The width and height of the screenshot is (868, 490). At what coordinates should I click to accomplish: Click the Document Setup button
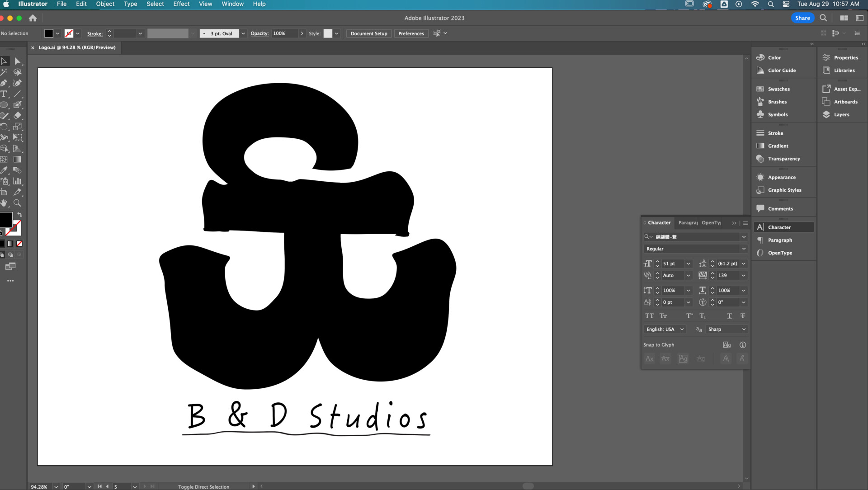[368, 33]
